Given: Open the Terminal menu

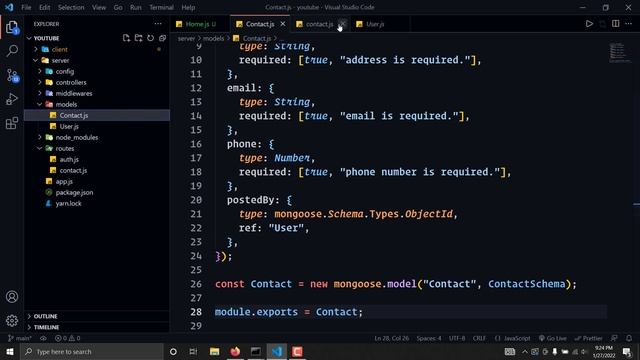Looking at the screenshot, I should [x=161, y=7].
